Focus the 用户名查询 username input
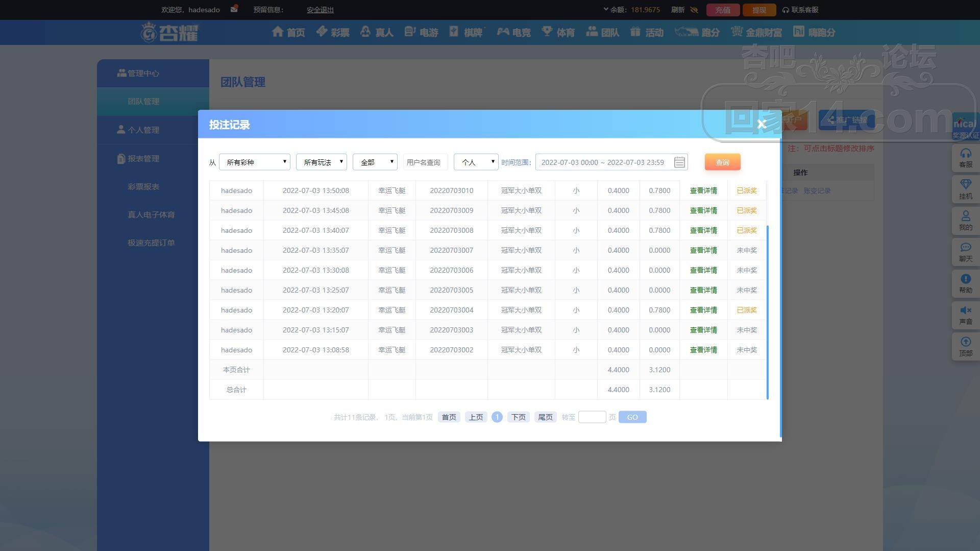 coord(426,162)
